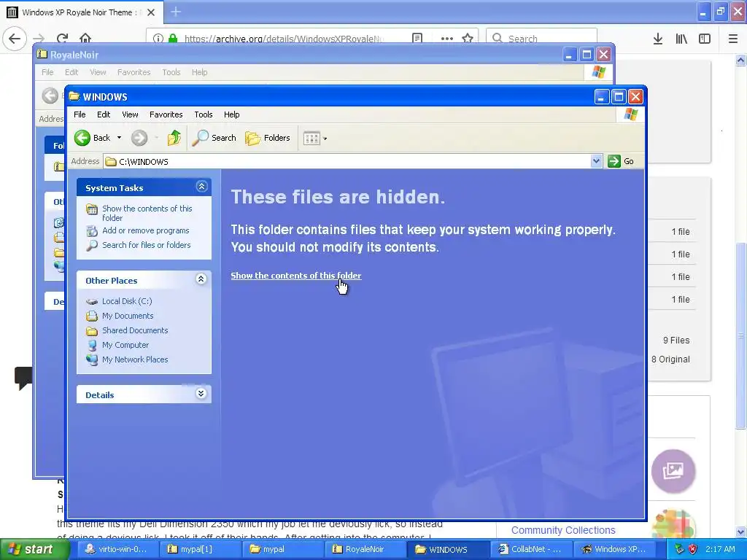Screen dimensions: 747x560
Task: Open the Back history dropdown arrow
Action: (x=119, y=138)
